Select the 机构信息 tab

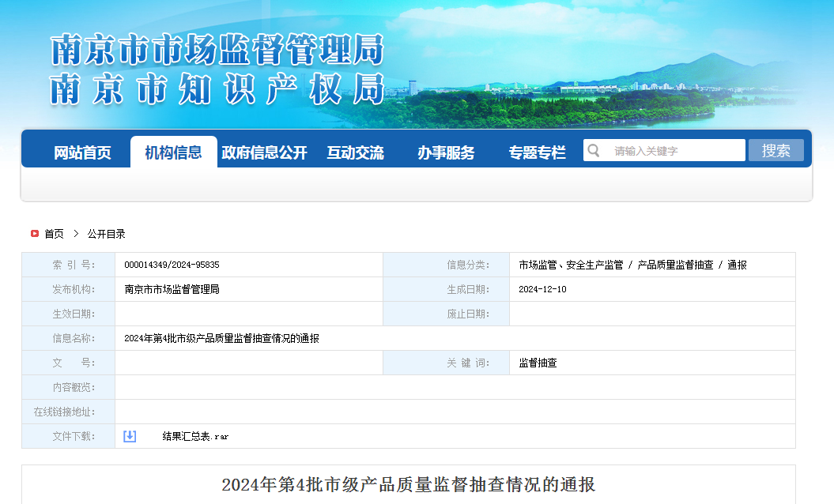pyautogui.click(x=173, y=152)
